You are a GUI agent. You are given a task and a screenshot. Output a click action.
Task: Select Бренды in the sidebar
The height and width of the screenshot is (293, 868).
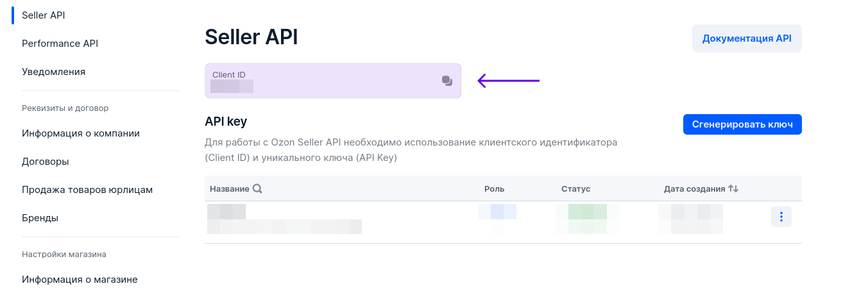point(40,218)
